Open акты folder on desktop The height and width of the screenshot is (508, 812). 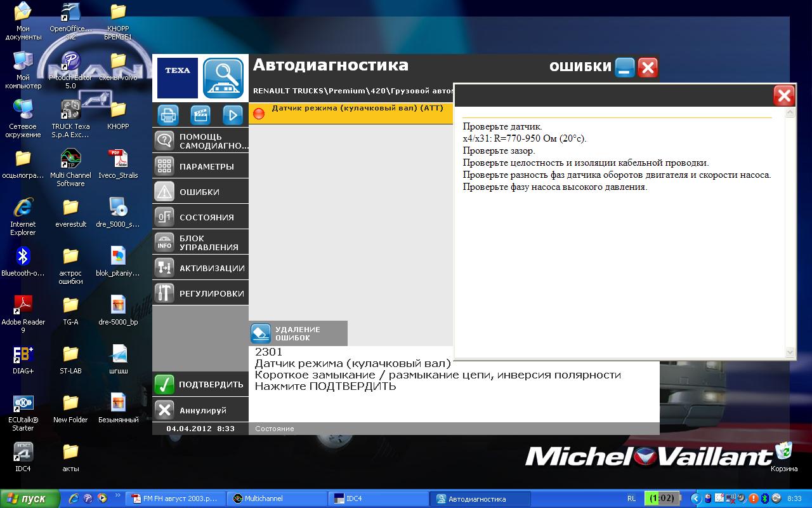pos(70,458)
